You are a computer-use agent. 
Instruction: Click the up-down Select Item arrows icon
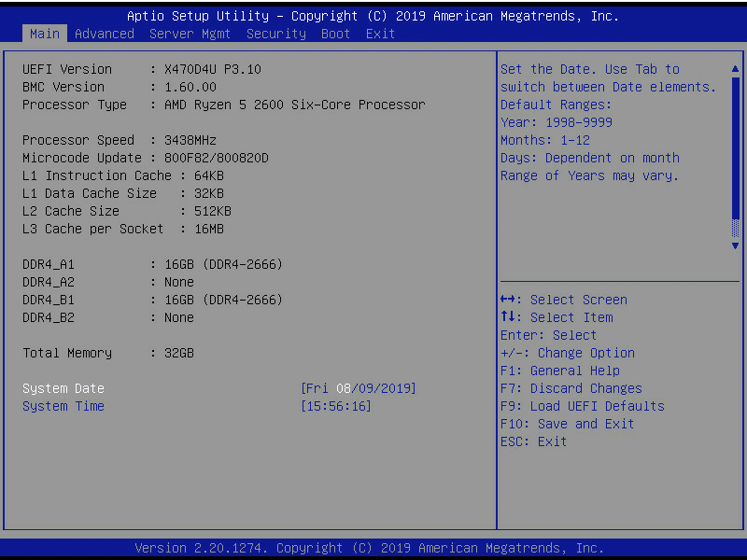[x=508, y=316]
